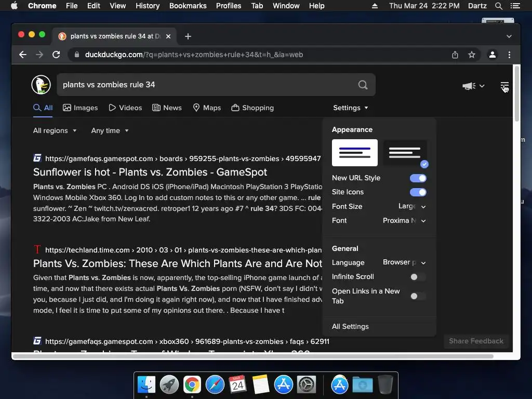Click the eject icon in menu bar
Viewport: 532px width, 399px height.
tap(375, 6)
